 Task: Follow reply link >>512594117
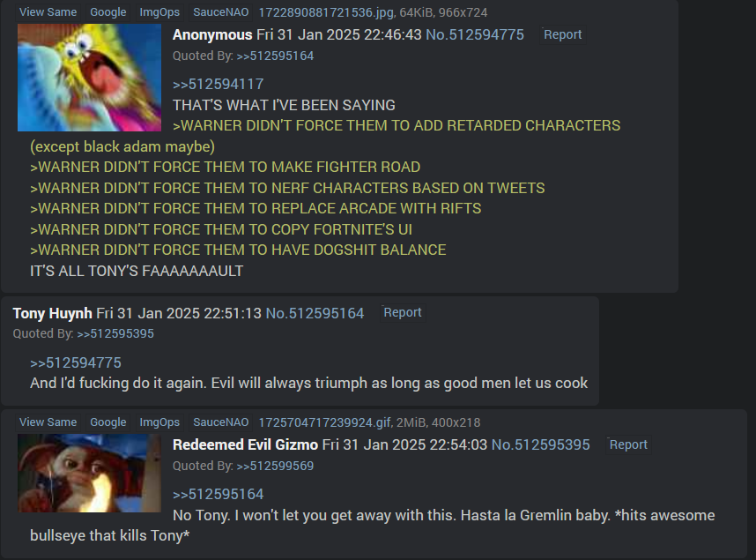coord(218,84)
